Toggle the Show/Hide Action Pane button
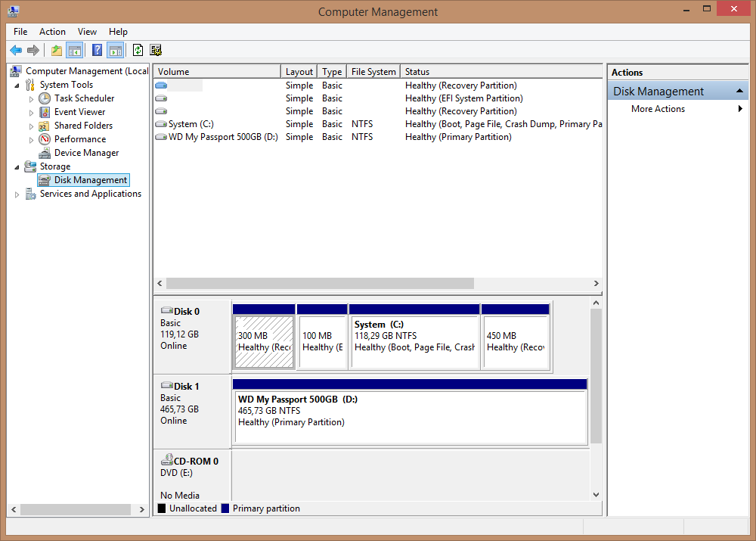Viewport: 756px width, 541px height. coord(116,50)
